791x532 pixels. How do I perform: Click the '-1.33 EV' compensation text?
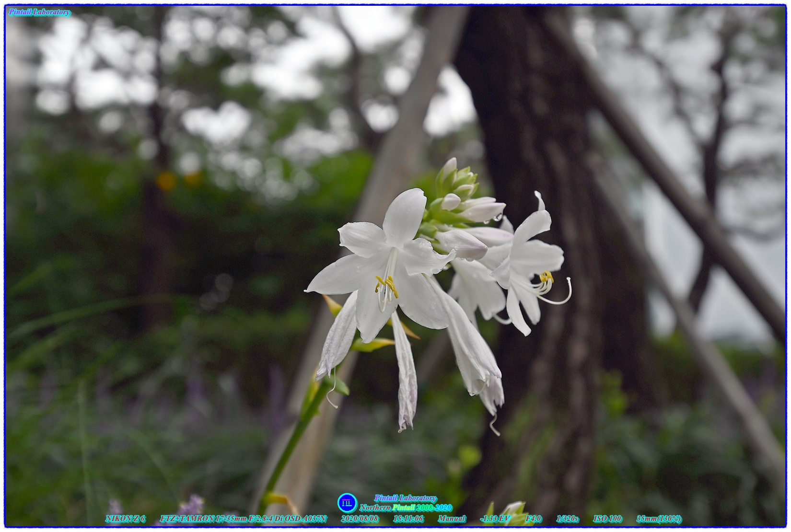[495, 519]
